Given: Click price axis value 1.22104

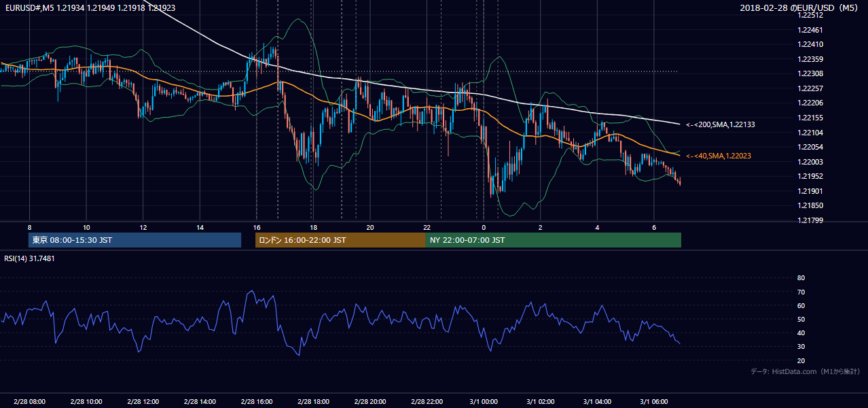Looking at the screenshot, I should pos(810,133).
